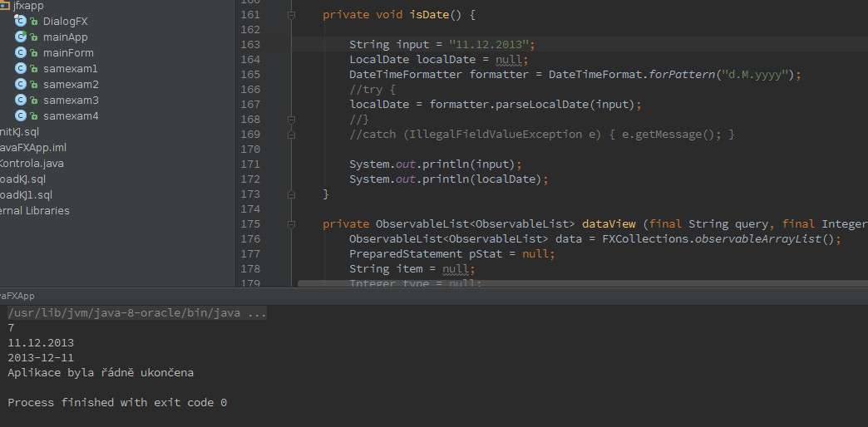Image resolution: width=868 pixels, height=427 pixels.
Task: Collapse the isDate method fold at line 161
Action: point(291,15)
